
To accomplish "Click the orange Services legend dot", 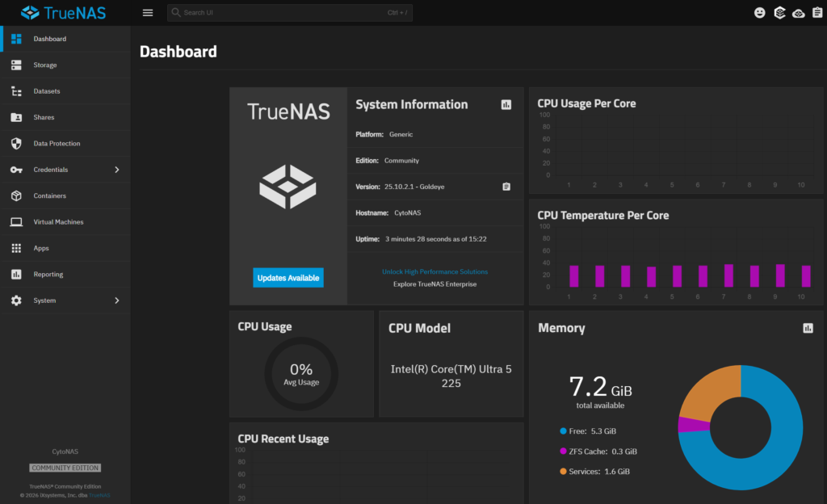I will tap(563, 472).
